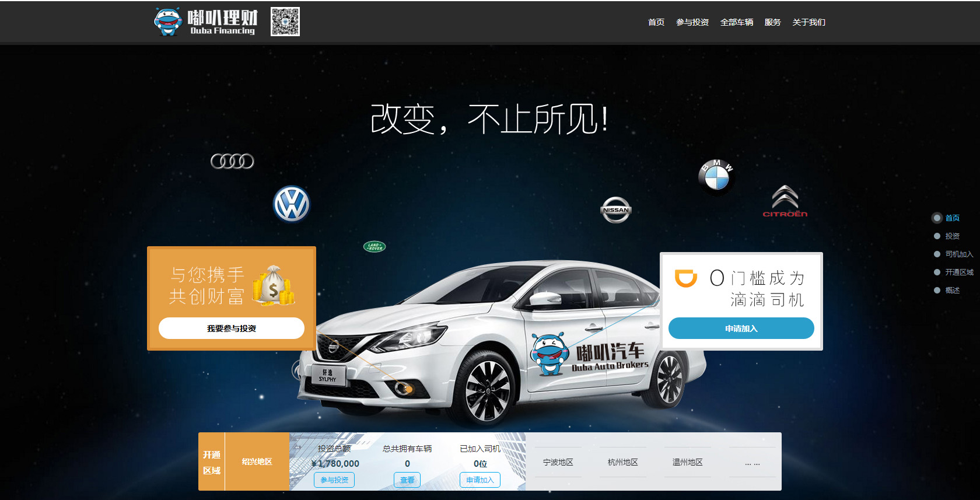Click the Duba Financing mascot logo
The height and width of the screenshot is (500, 980).
pyautogui.click(x=205, y=22)
